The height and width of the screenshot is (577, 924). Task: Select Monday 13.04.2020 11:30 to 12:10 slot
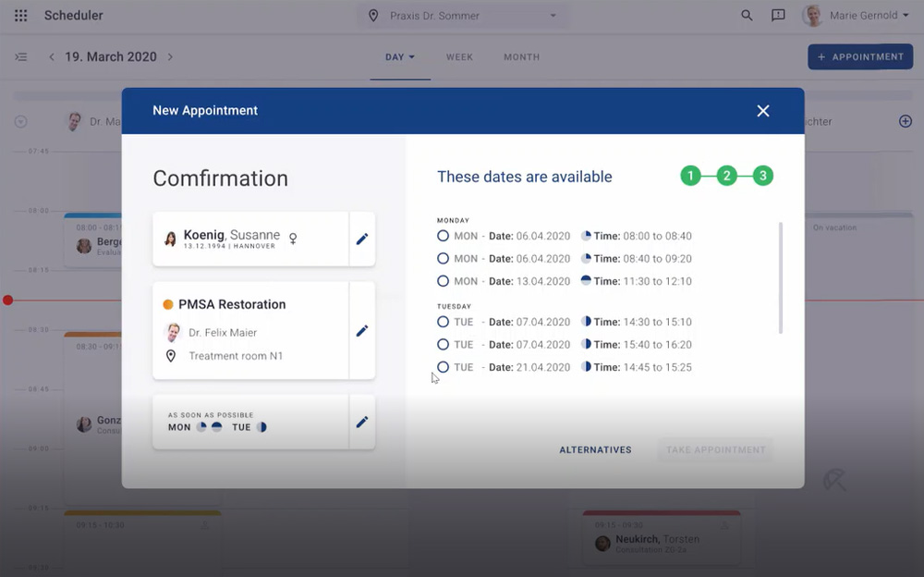tap(444, 281)
